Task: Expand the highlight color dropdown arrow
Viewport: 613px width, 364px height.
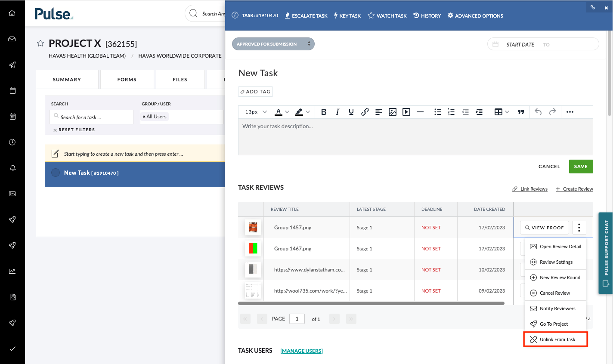Action: [308, 112]
